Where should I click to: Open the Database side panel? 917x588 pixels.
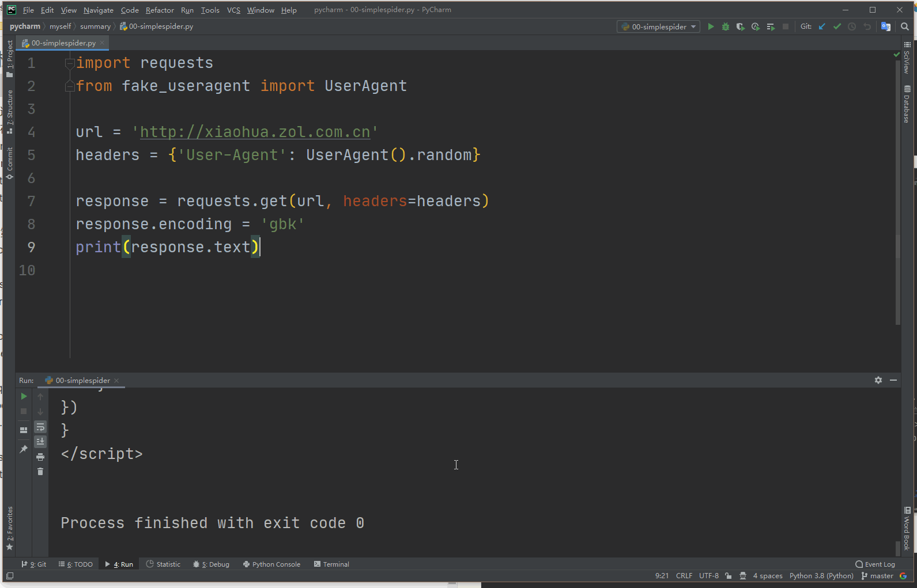pos(907,104)
